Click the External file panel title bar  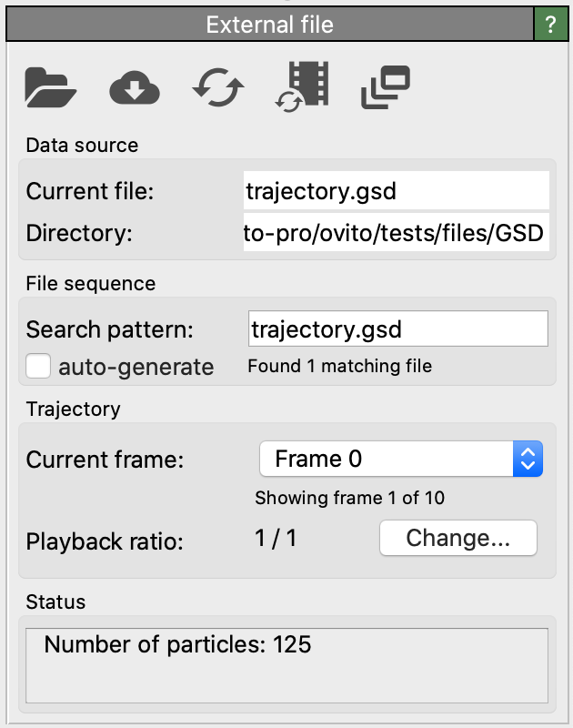point(270,25)
